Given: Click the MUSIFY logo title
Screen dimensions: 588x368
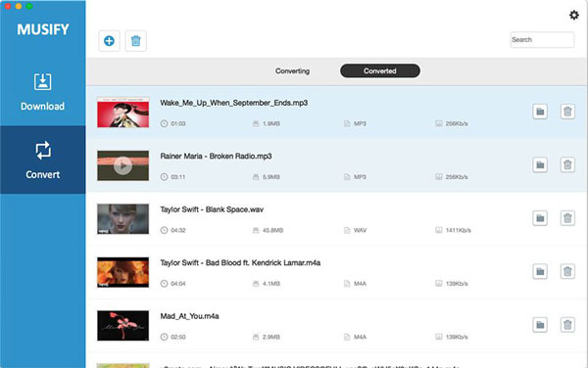Looking at the screenshot, I should [x=43, y=29].
